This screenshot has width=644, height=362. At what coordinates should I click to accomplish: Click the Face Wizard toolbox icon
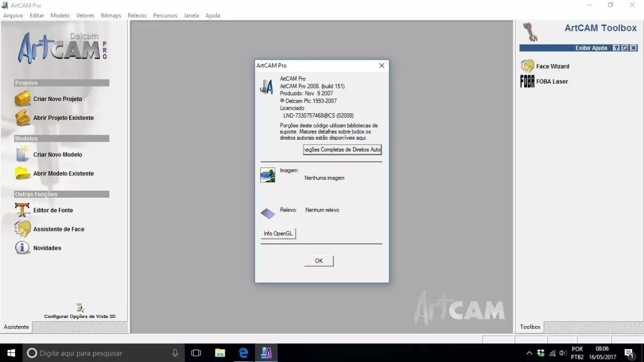528,66
